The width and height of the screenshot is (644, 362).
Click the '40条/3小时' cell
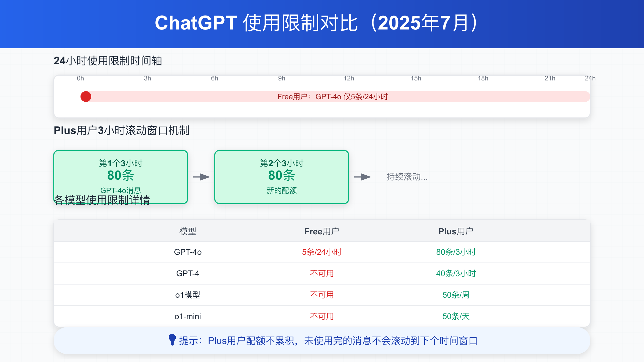coord(456,274)
